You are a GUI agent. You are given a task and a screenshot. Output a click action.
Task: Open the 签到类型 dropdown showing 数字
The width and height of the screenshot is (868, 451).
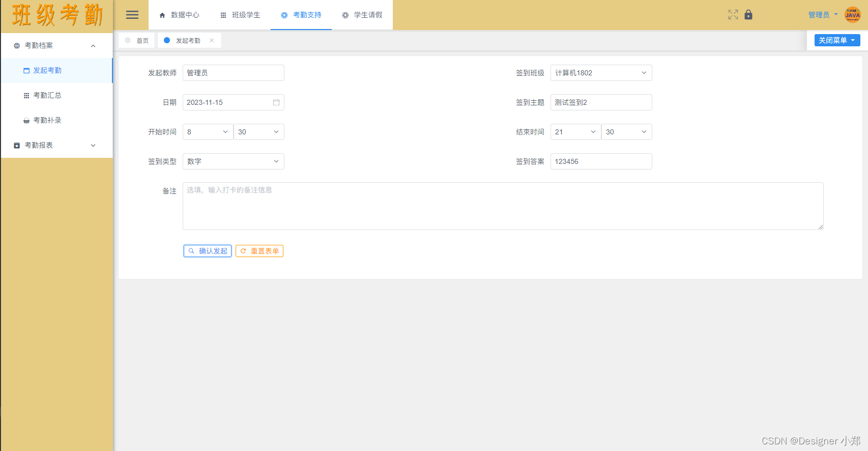[233, 161]
